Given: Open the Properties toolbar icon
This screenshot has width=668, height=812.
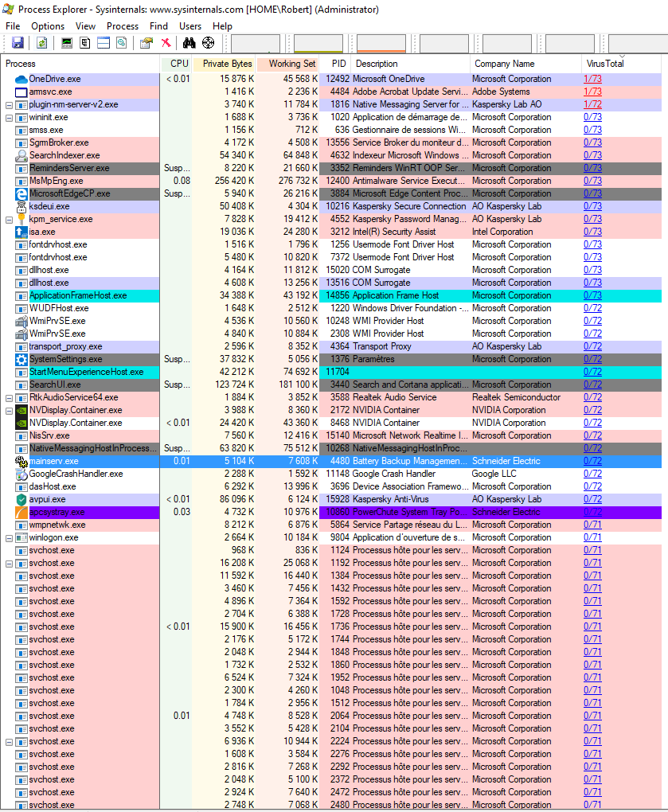Looking at the screenshot, I should (x=146, y=43).
